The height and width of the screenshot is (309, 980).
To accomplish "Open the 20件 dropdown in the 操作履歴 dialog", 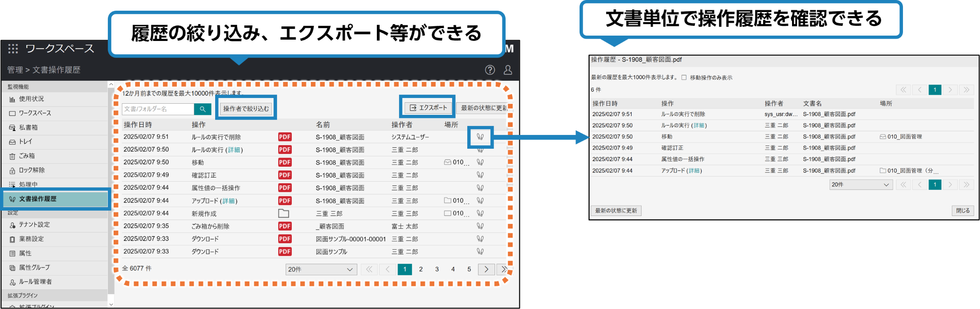I will coord(861,184).
